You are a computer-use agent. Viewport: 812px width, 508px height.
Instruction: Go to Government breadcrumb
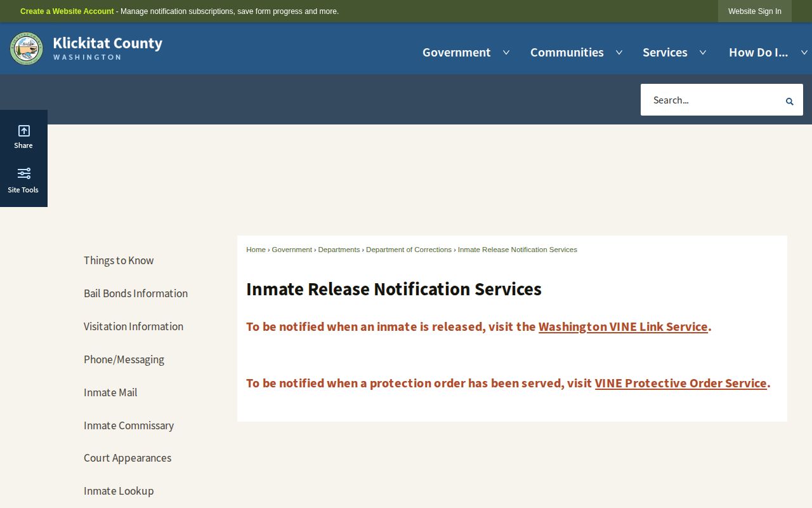point(292,250)
